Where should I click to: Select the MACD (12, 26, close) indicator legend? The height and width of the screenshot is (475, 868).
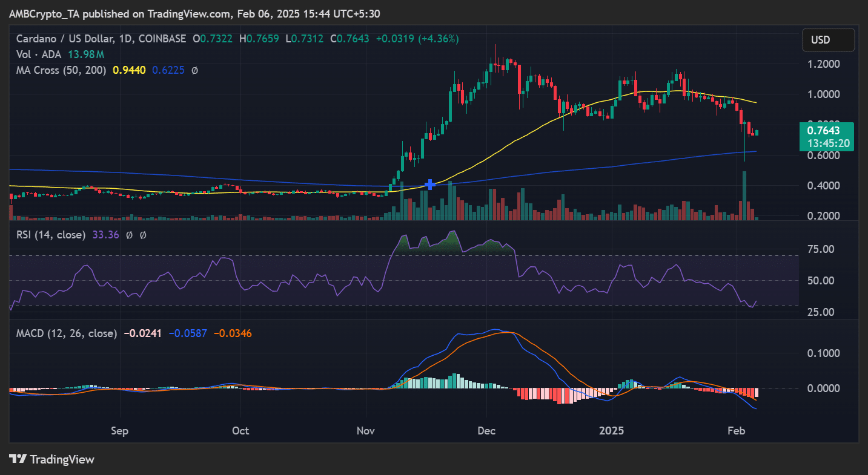click(66, 333)
